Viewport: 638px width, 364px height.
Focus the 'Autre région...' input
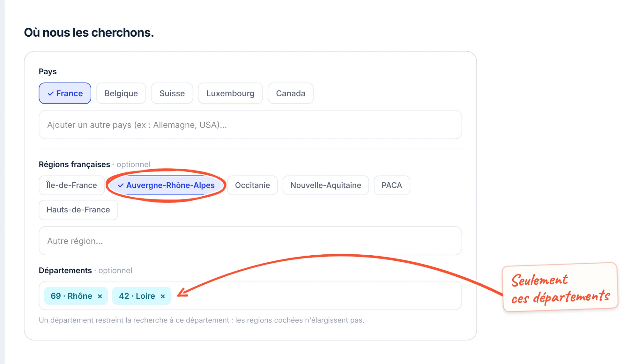point(250,241)
